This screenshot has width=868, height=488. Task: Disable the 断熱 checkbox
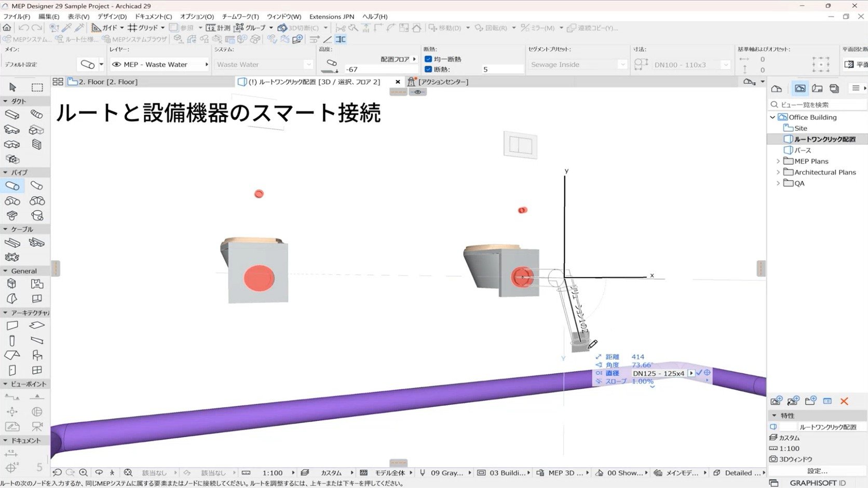428,69
